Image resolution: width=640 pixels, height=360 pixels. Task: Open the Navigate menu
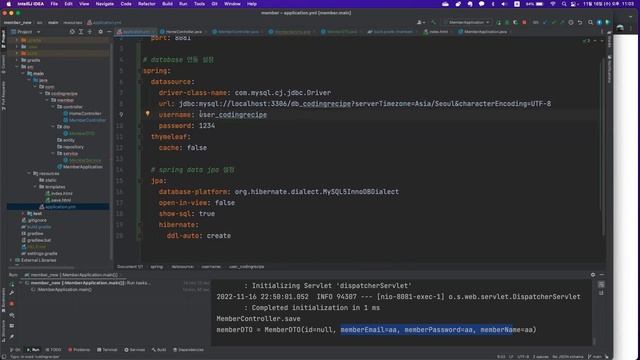(104, 4)
